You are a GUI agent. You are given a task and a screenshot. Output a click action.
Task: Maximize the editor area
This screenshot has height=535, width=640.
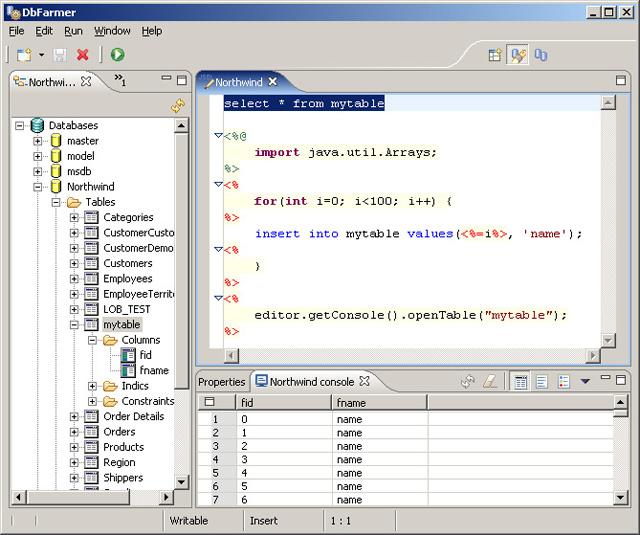tap(620, 80)
